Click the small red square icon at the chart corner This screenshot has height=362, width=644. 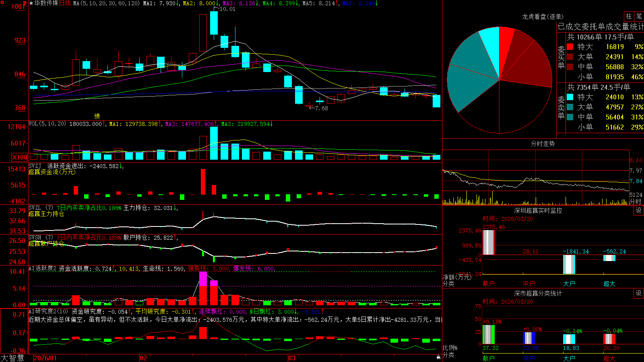pyautogui.click(x=2, y=2)
